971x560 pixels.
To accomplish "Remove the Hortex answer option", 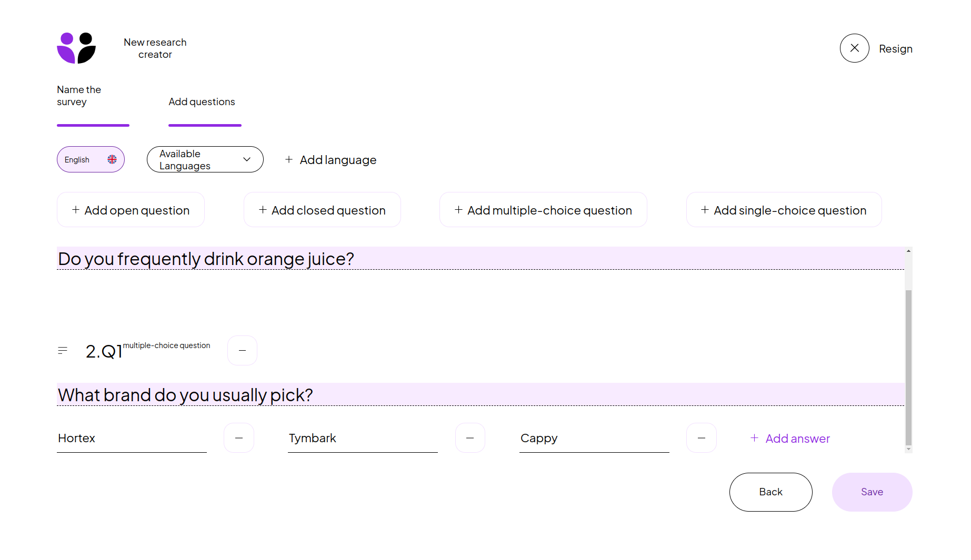I will (239, 438).
